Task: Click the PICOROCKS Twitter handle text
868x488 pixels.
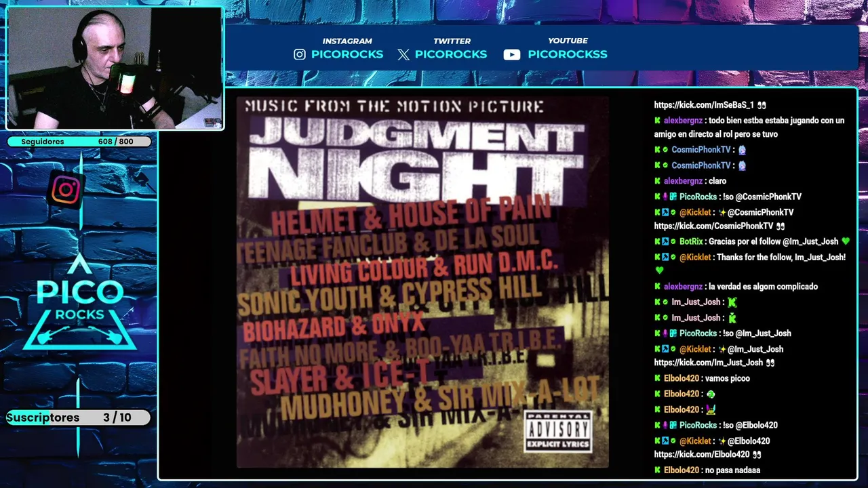Action: click(451, 54)
